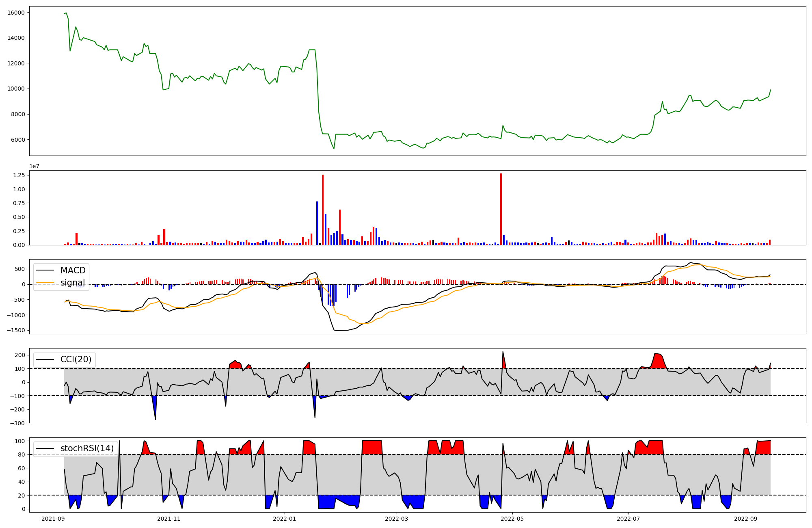Click the 1e7 volume scale label
The height and width of the screenshot is (528, 812).
pyautogui.click(x=34, y=166)
